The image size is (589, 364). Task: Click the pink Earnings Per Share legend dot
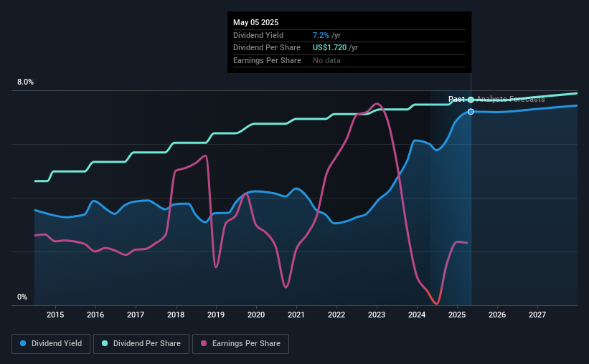coord(204,343)
